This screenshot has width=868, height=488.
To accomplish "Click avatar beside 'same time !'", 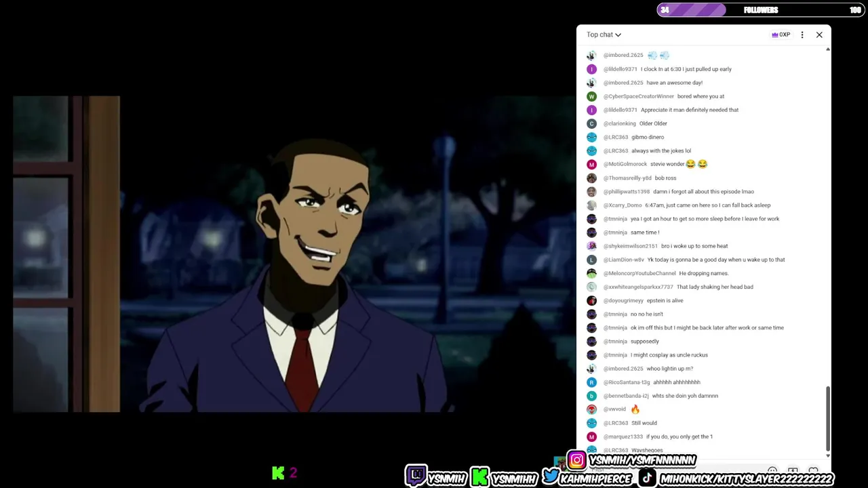I will (591, 232).
